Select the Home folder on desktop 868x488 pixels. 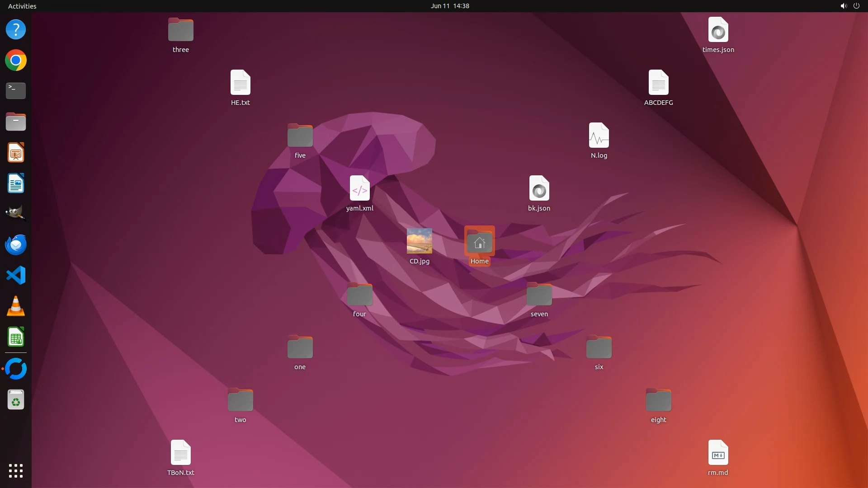479,242
